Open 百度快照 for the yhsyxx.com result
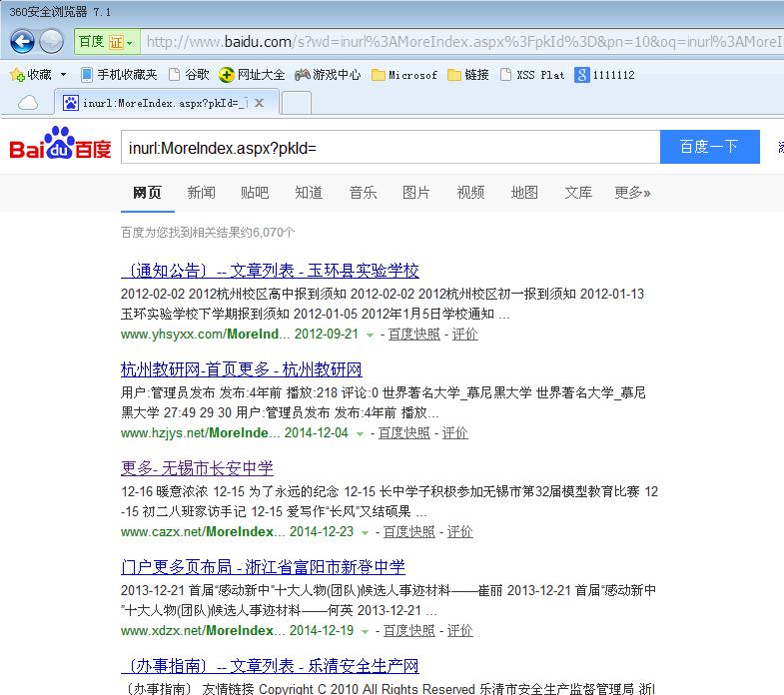 point(414,334)
